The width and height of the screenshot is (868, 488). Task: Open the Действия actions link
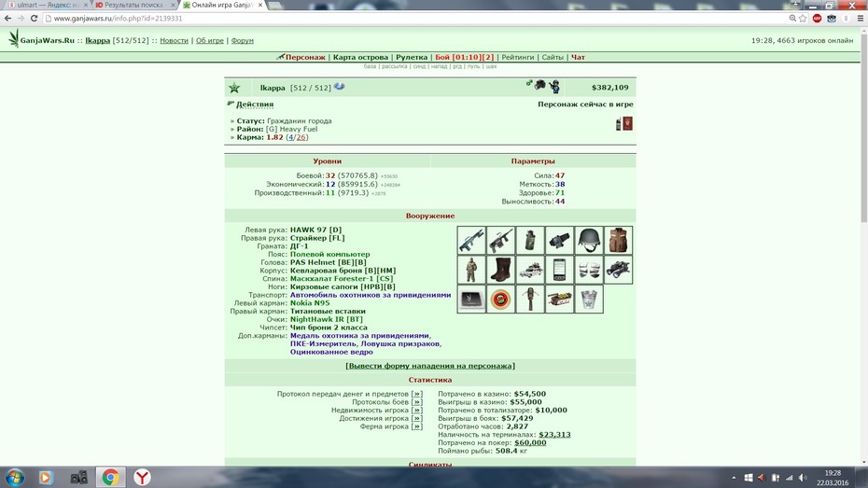point(255,104)
